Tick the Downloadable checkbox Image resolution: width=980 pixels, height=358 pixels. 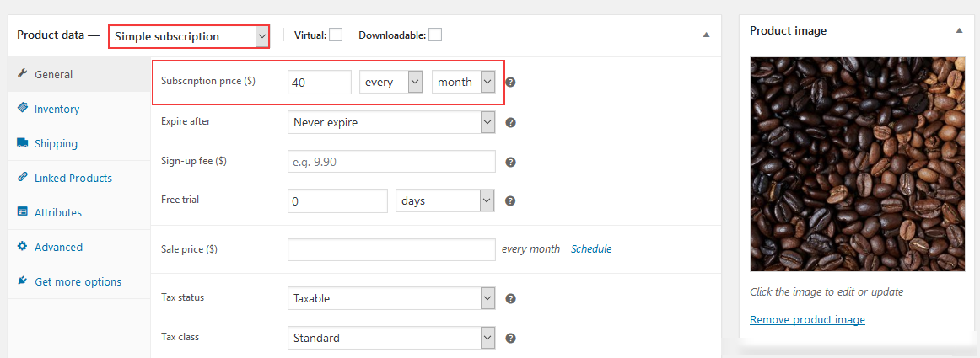point(435,35)
